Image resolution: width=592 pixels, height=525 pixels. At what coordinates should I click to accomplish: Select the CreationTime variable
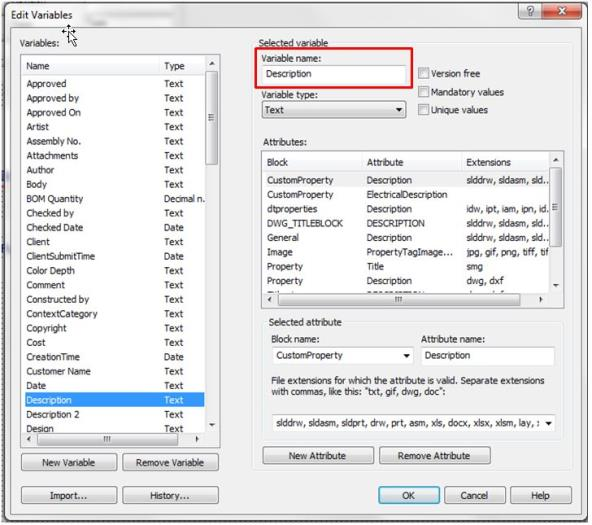pos(114,357)
